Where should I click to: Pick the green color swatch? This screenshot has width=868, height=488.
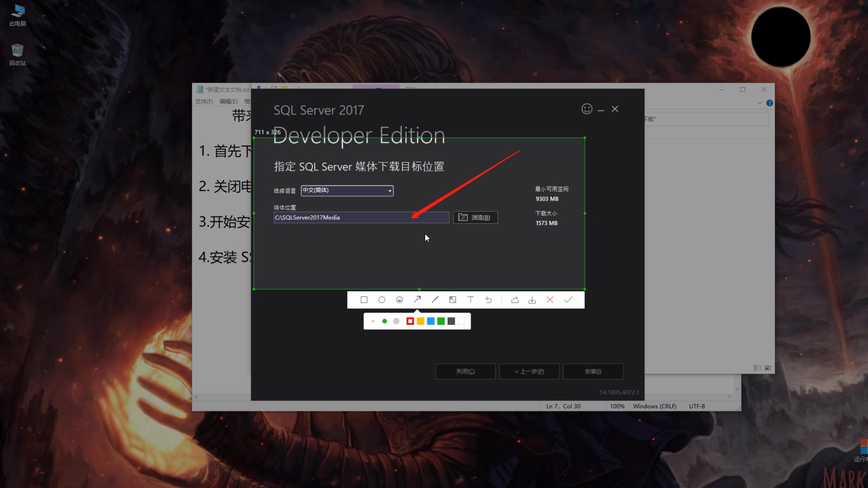(x=441, y=321)
